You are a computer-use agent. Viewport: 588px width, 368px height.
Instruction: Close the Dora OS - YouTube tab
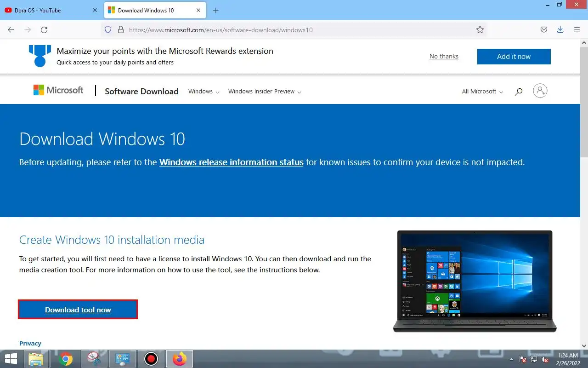tap(95, 10)
